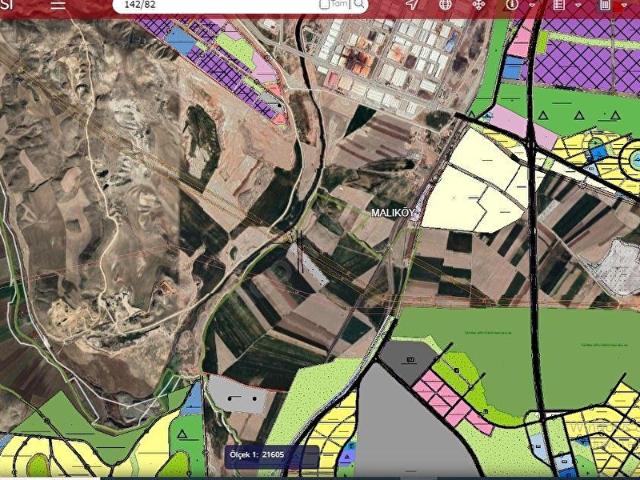
Task: Click the calculator/legend icon on far right
Action: coord(604,5)
